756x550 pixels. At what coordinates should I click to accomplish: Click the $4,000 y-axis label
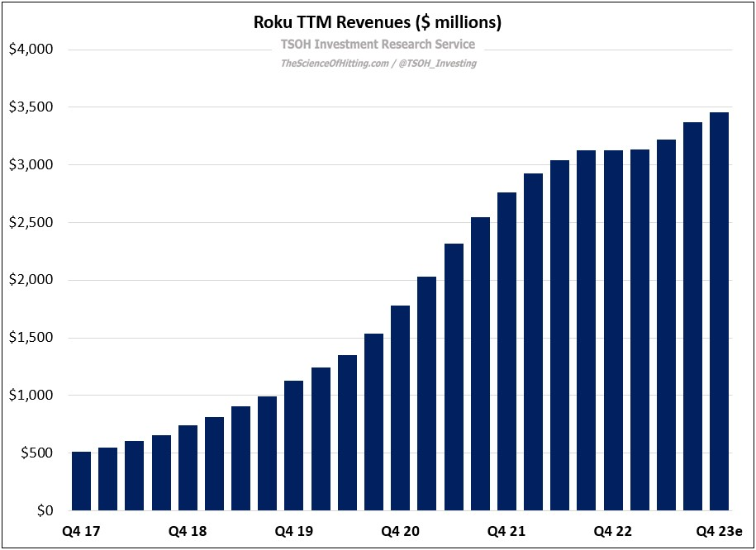[31, 50]
